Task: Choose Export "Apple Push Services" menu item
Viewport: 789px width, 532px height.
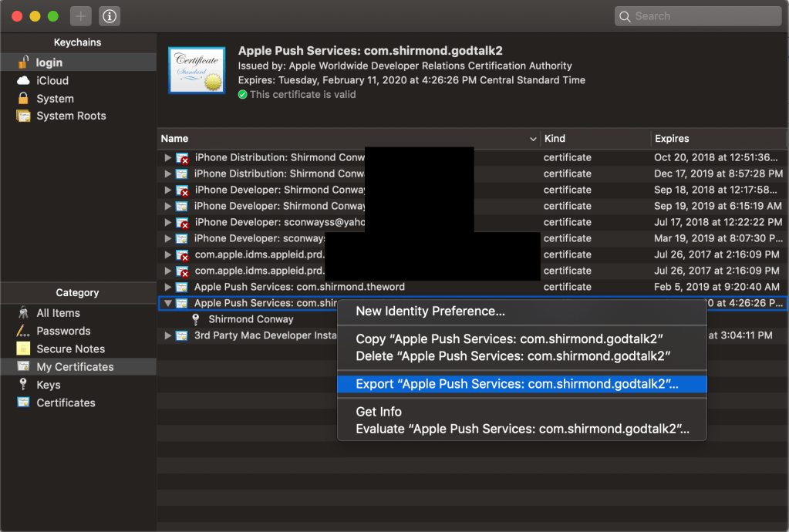Action: click(517, 384)
